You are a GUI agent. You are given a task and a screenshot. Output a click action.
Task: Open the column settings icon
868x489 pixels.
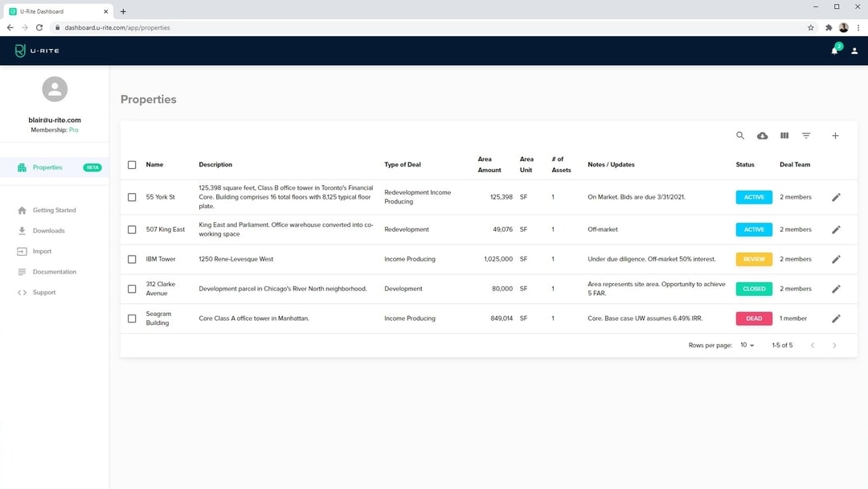[784, 135]
